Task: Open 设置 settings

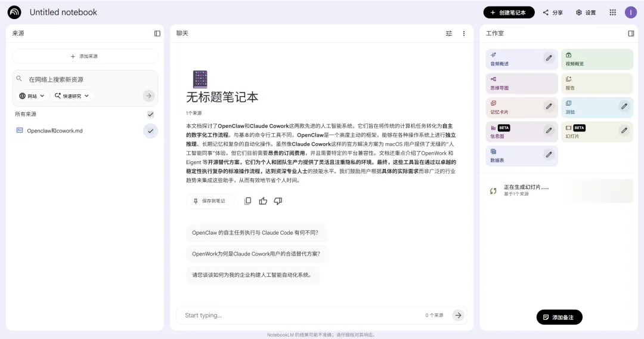Action: click(x=586, y=13)
